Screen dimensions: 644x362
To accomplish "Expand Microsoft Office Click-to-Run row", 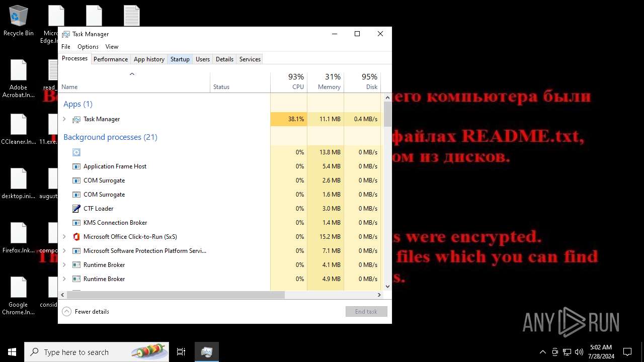I will [x=64, y=237].
